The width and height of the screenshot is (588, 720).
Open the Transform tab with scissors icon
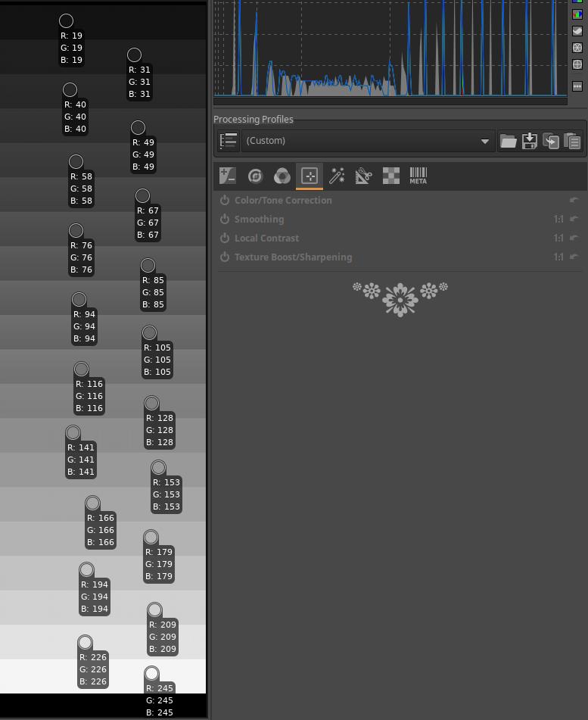click(x=364, y=176)
